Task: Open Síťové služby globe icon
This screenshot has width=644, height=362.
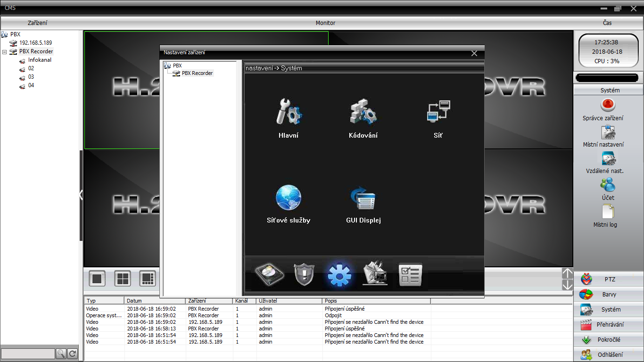Action: coord(289,198)
